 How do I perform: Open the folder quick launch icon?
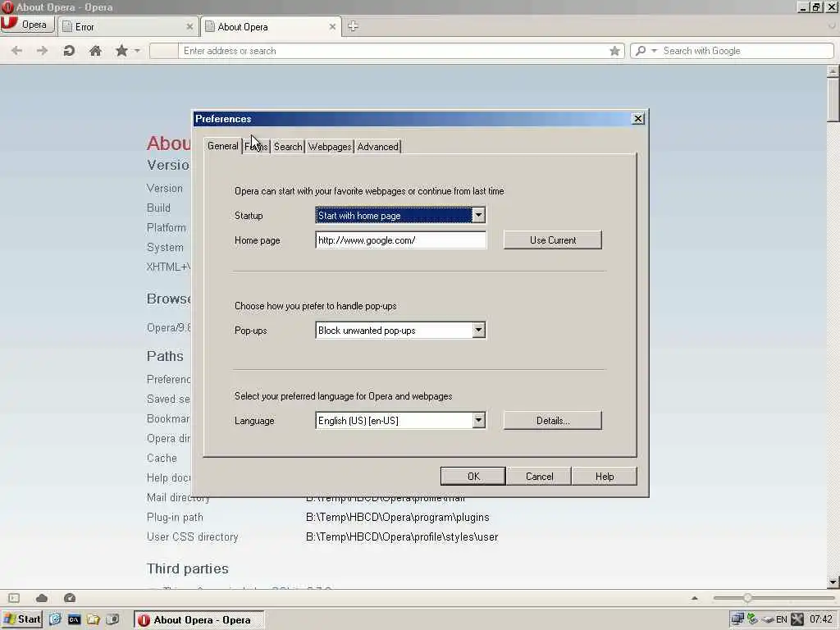pyautogui.click(x=94, y=619)
